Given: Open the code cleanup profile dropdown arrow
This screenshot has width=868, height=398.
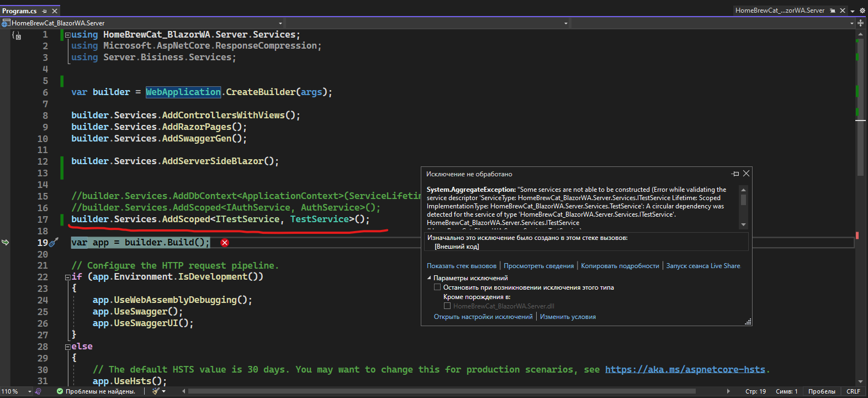Looking at the screenshot, I should point(163,391).
